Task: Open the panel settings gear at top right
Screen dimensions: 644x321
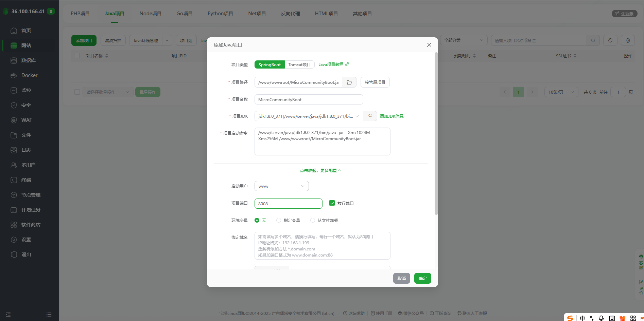Action: (628, 40)
